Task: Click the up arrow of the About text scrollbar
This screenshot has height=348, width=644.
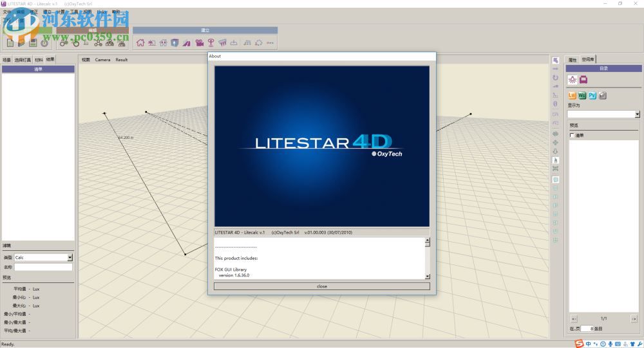Action: click(428, 241)
